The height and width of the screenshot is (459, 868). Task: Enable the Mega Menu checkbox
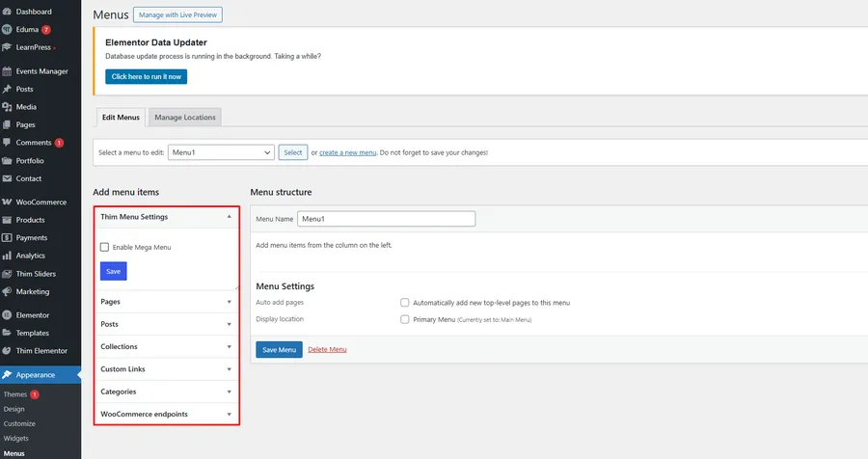click(x=104, y=248)
